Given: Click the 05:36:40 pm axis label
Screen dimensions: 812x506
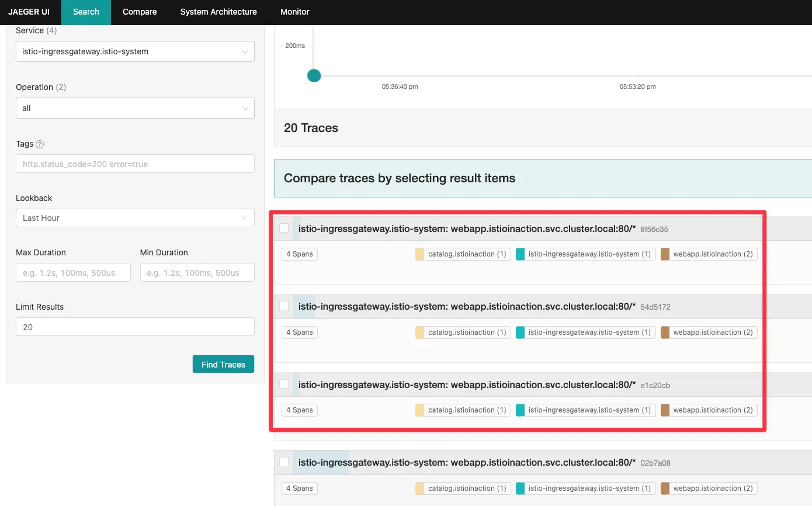Looking at the screenshot, I should pyautogui.click(x=400, y=86).
